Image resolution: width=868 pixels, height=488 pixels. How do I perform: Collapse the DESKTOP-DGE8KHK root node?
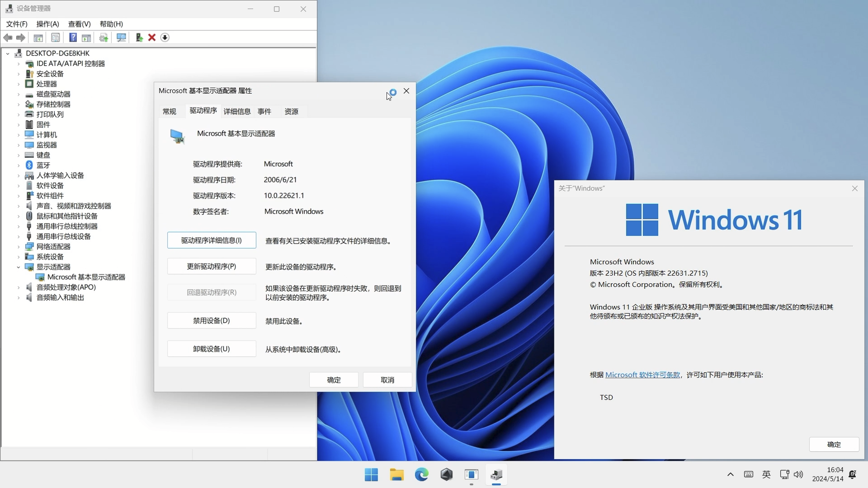[x=7, y=53]
